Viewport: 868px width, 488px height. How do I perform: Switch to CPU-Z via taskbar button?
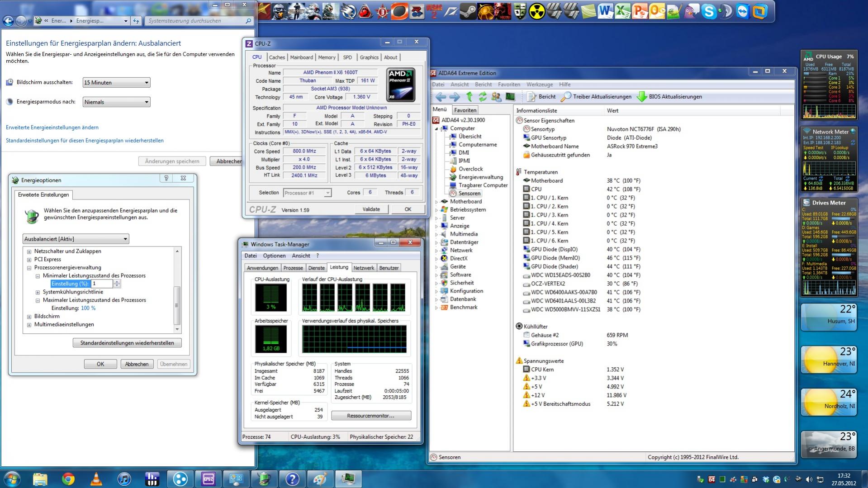[x=208, y=479]
